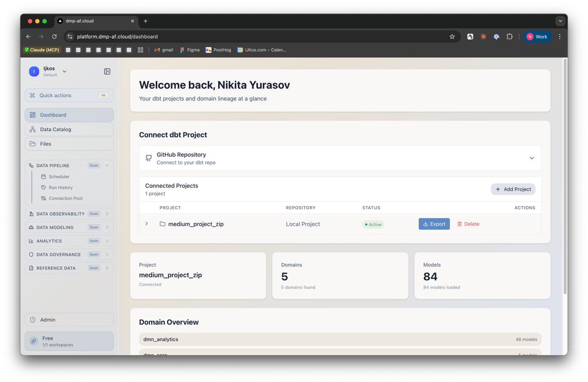Go back using browser back arrow
588x382 pixels.
pyautogui.click(x=28, y=37)
